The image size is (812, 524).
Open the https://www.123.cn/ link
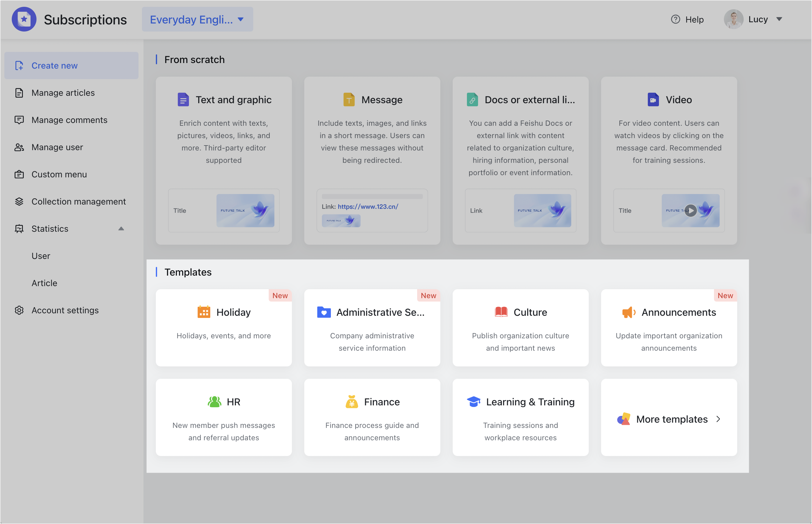(x=368, y=206)
